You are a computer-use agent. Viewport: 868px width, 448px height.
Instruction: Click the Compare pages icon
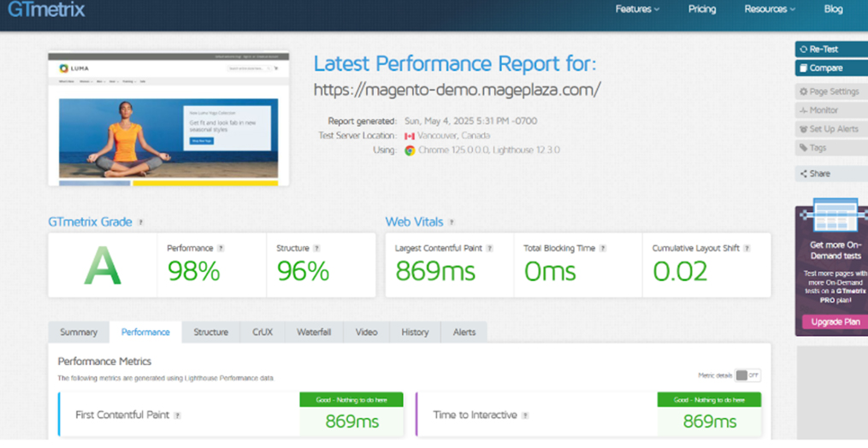[x=804, y=68]
